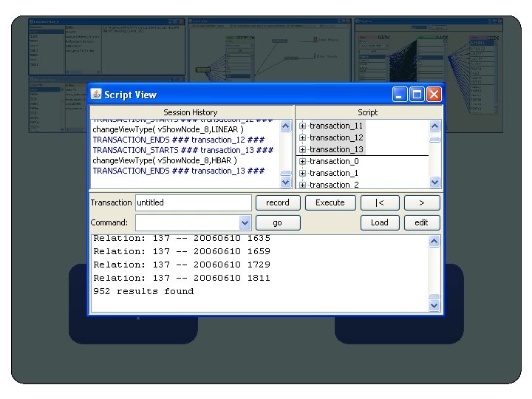
Task: Select transaction_13 in the Script tree
Action: click(337, 149)
